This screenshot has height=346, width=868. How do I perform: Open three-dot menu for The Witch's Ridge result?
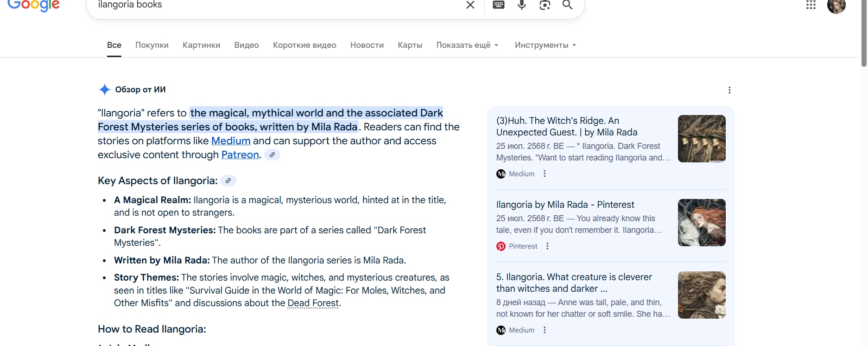point(545,174)
